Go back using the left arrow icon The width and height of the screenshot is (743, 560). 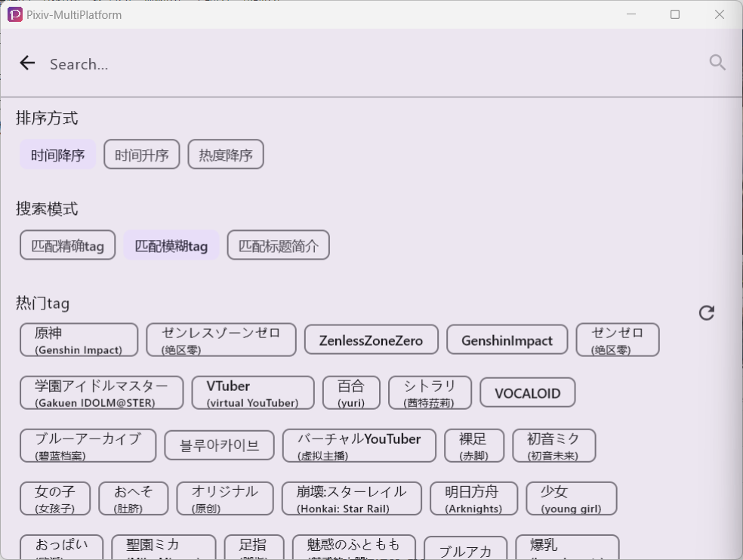pyautogui.click(x=27, y=63)
